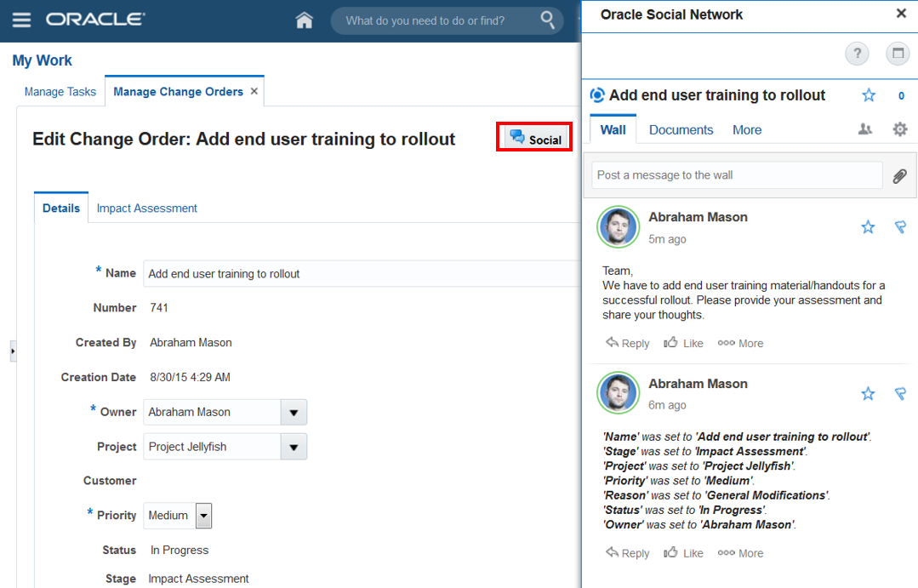The height and width of the screenshot is (588, 918).
Task: Select the Manage Change Orders tab
Action: (178, 92)
